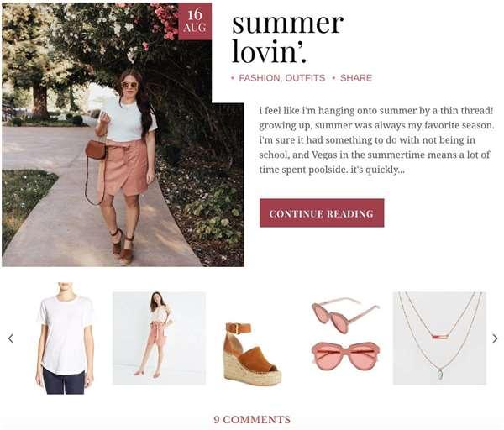Viewport: 504px width, 430px height.
Task: Click the 16 Aug date badge
Action: point(195,22)
